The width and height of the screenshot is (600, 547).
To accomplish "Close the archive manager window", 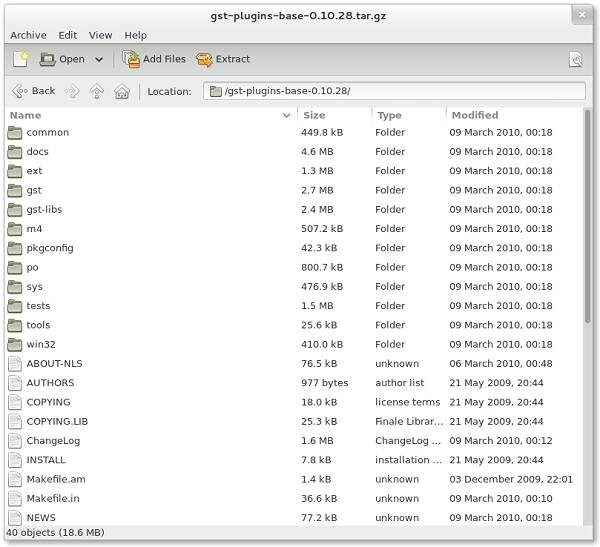I will (x=582, y=15).
